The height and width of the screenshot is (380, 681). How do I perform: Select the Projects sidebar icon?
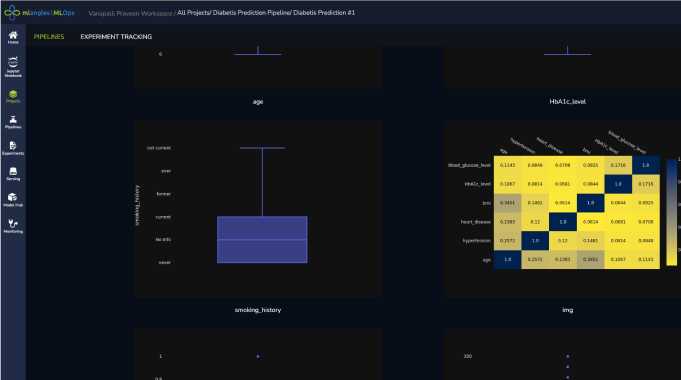[13, 96]
